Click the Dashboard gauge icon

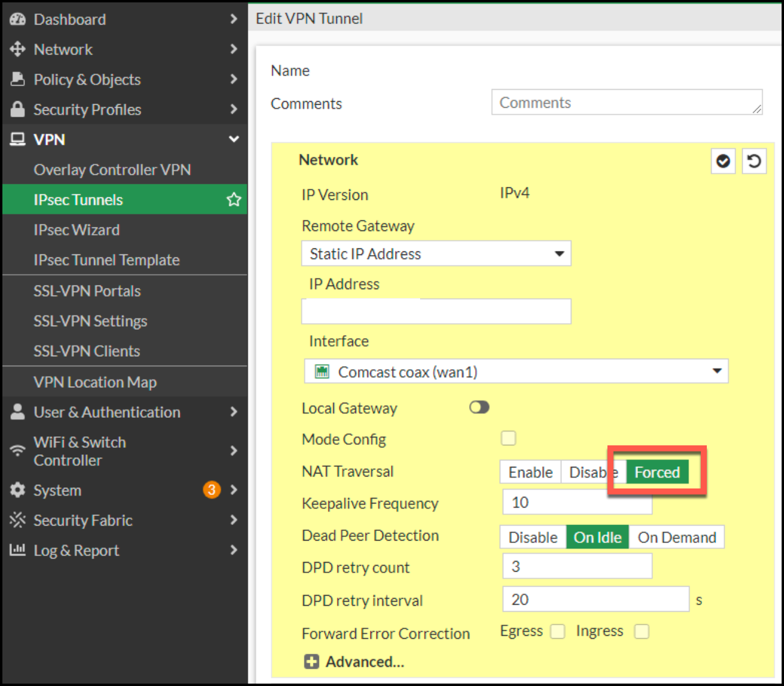[x=18, y=19]
